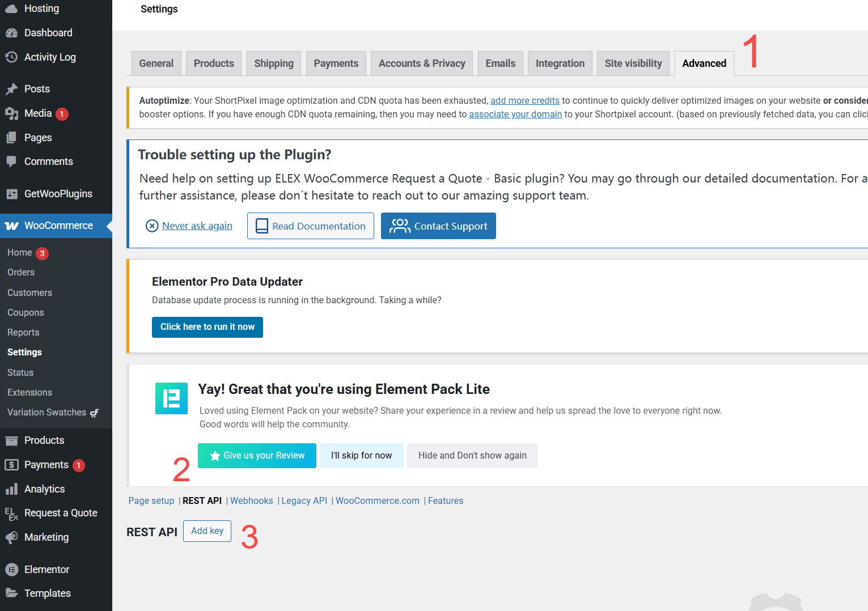Click Give us your Review button

[x=257, y=456]
